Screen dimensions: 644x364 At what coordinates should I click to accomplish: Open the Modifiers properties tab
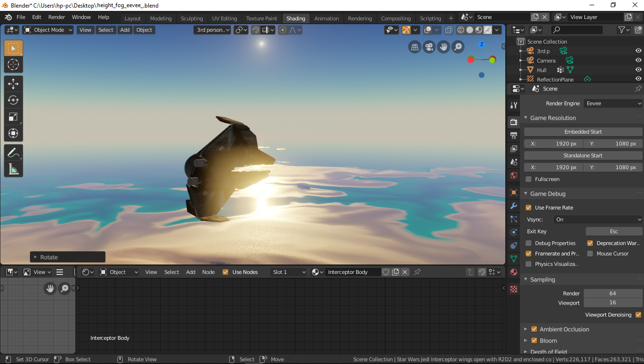(514, 206)
